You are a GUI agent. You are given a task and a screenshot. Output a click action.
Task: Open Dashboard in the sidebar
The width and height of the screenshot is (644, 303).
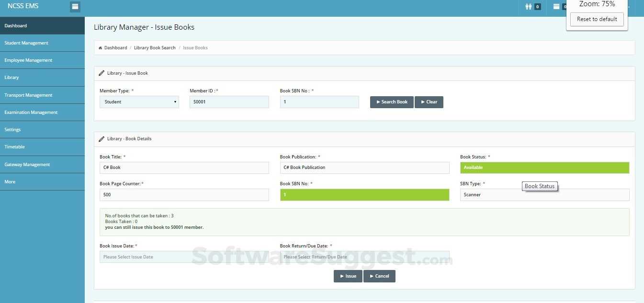coord(42,26)
